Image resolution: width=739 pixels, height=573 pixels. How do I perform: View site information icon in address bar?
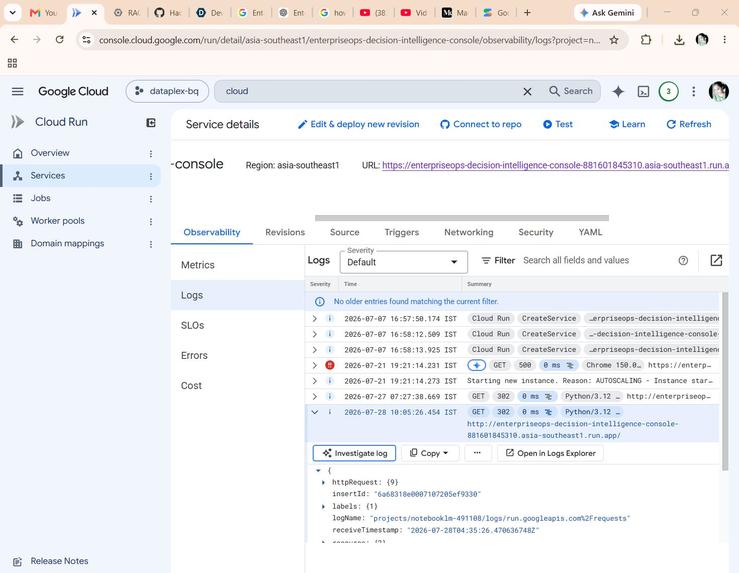(x=86, y=40)
